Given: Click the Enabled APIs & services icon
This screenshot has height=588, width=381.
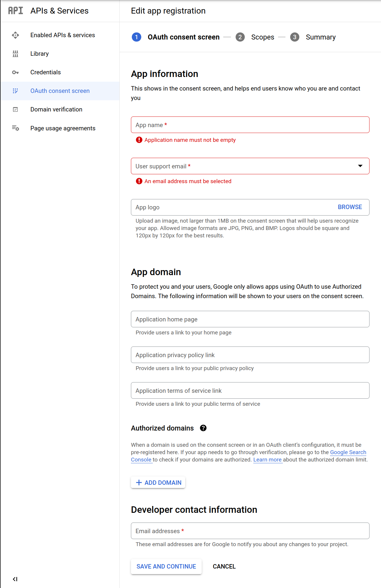Looking at the screenshot, I should [x=15, y=35].
